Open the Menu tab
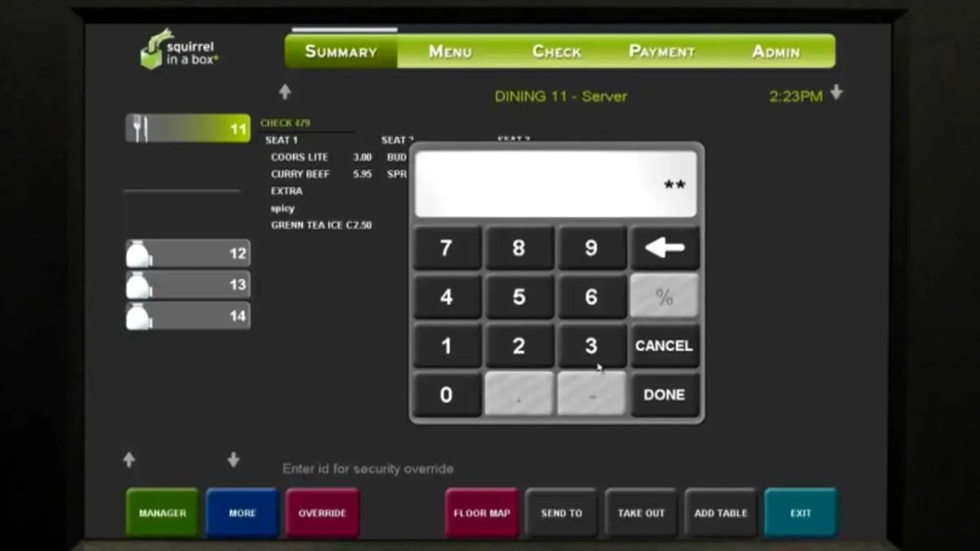980x551 pixels. tap(450, 51)
